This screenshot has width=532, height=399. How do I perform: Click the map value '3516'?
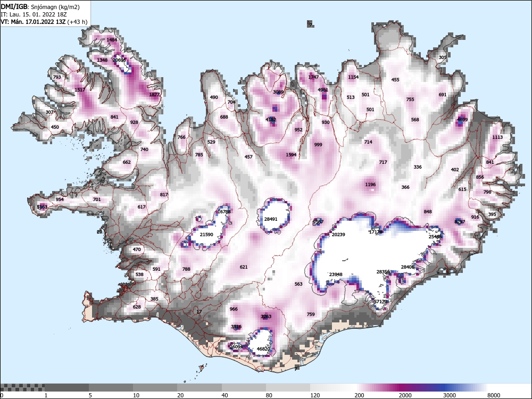[x=236, y=327]
